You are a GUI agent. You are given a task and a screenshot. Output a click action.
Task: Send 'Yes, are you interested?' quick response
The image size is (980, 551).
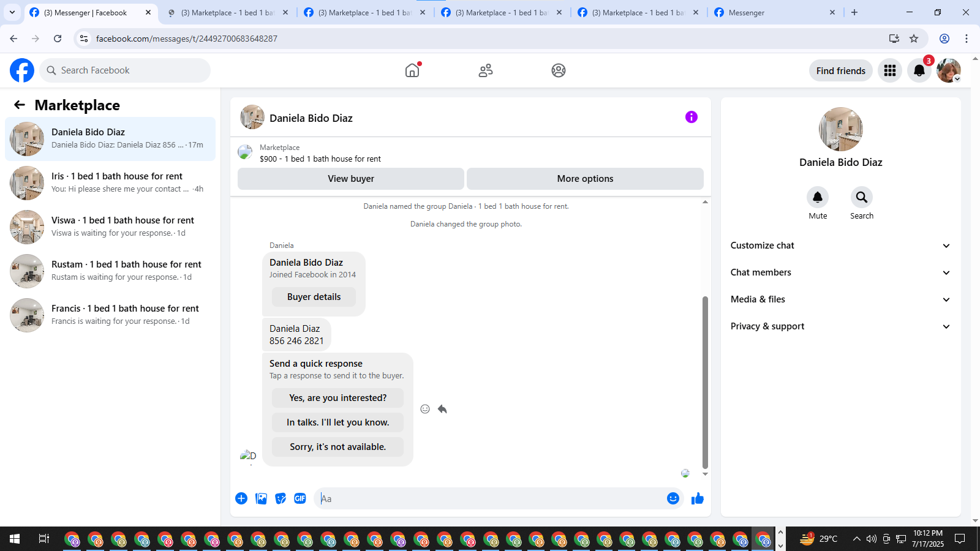pos(337,398)
